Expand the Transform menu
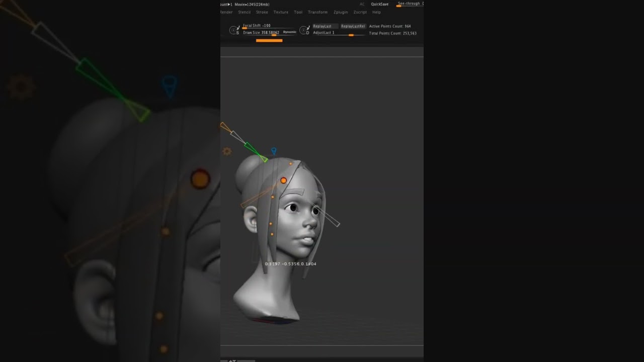The height and width of the screenshot is (362, 644). (x=317, y=12)
